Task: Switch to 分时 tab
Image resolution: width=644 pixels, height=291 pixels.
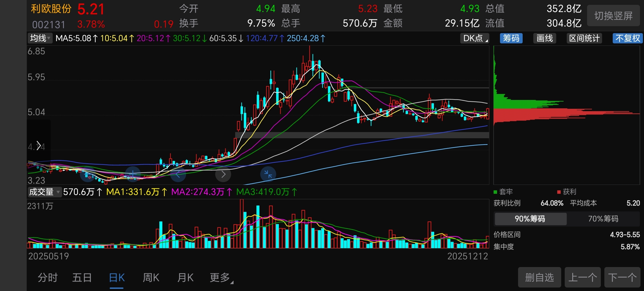Action: point(47,278)
